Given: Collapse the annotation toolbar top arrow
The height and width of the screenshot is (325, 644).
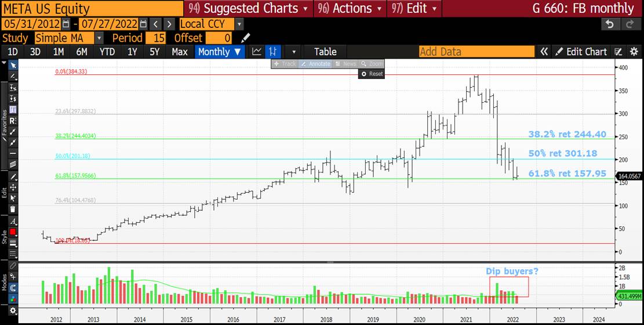Looking at the screenshot, I should coord(4,63).
